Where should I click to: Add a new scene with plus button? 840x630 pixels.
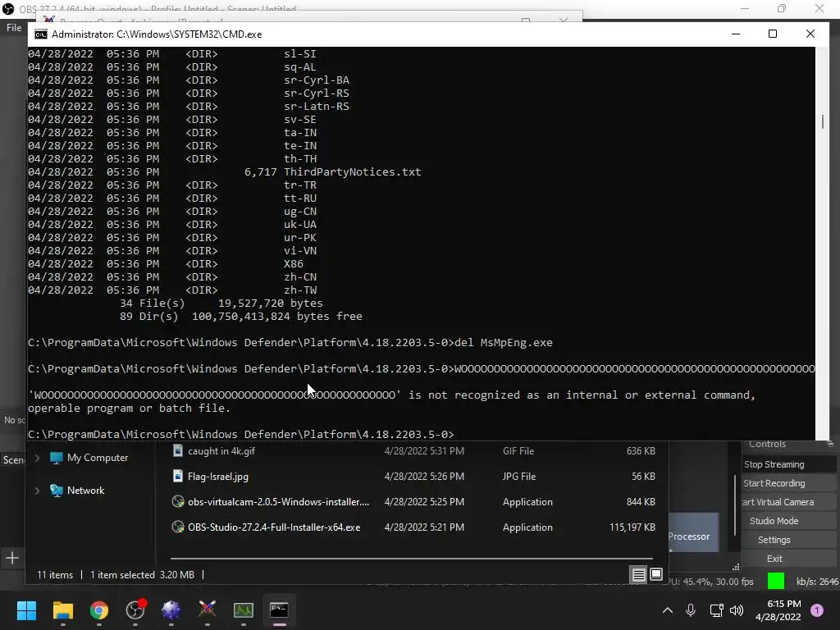pos(11,558)
